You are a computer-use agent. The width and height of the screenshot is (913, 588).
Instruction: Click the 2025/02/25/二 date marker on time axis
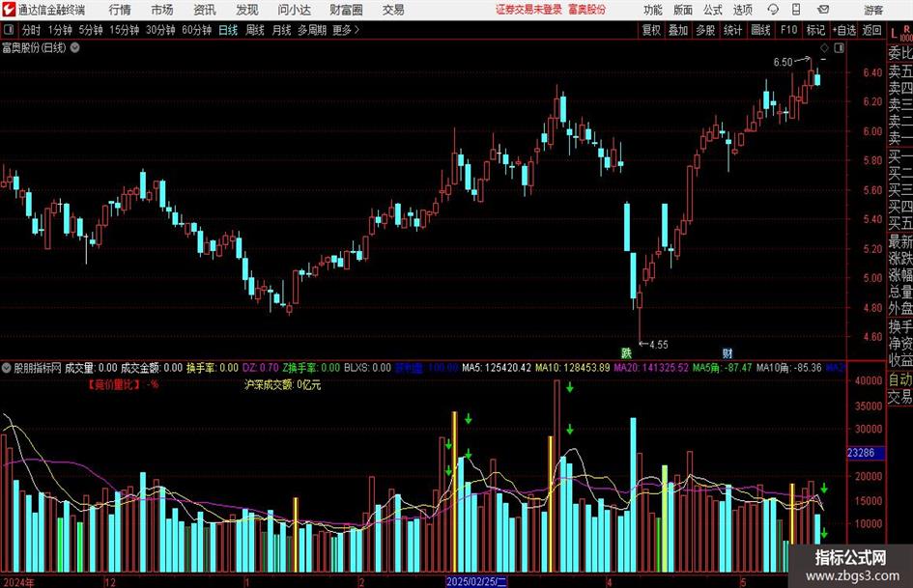[476, 581]
